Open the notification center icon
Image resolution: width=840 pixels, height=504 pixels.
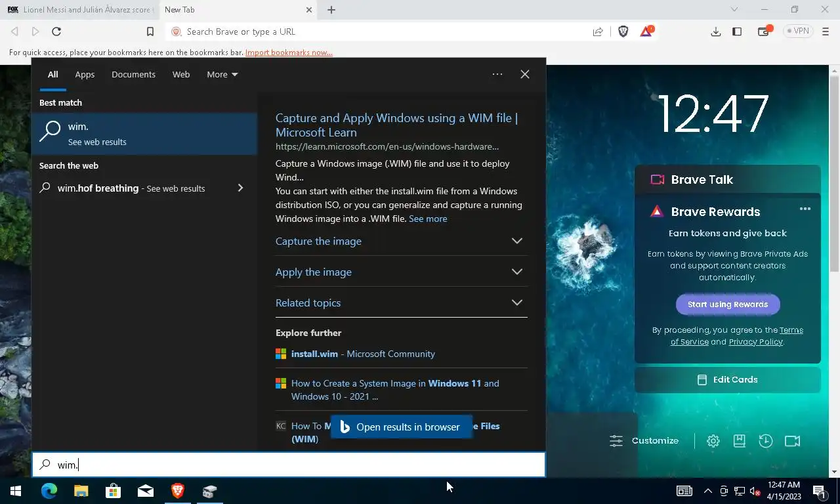(819, 491)
